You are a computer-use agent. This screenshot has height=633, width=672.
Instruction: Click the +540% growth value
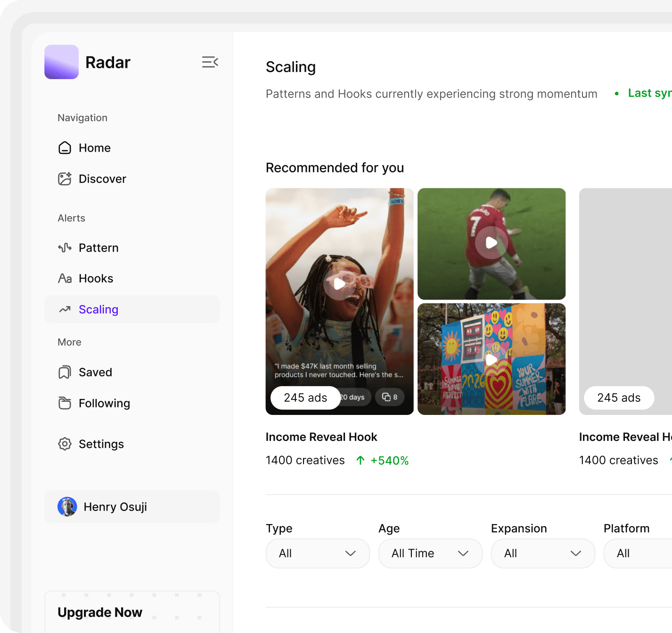pyautogui.click(x=390, y=461)
